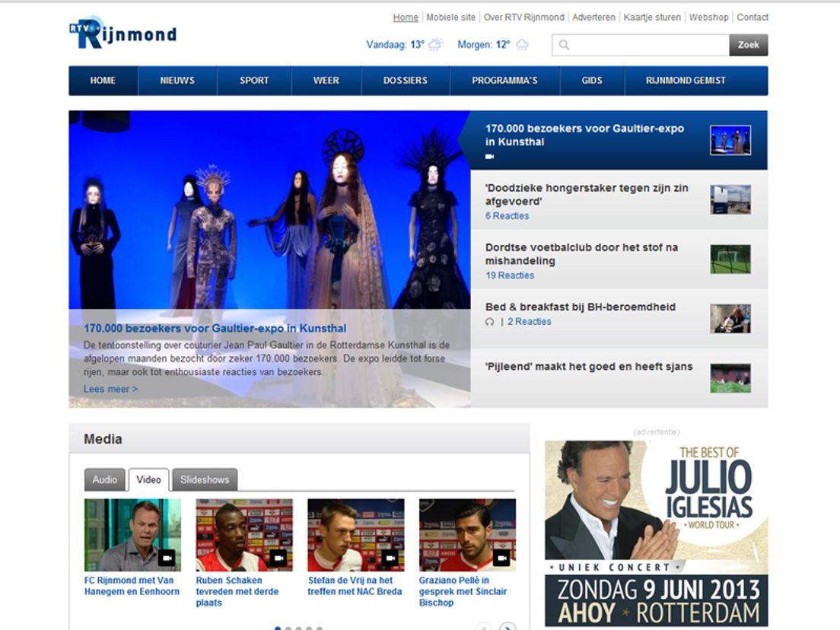Open the Webshop link
The image size is (840, 630).
pyautogui.click(x=709, y=17)
